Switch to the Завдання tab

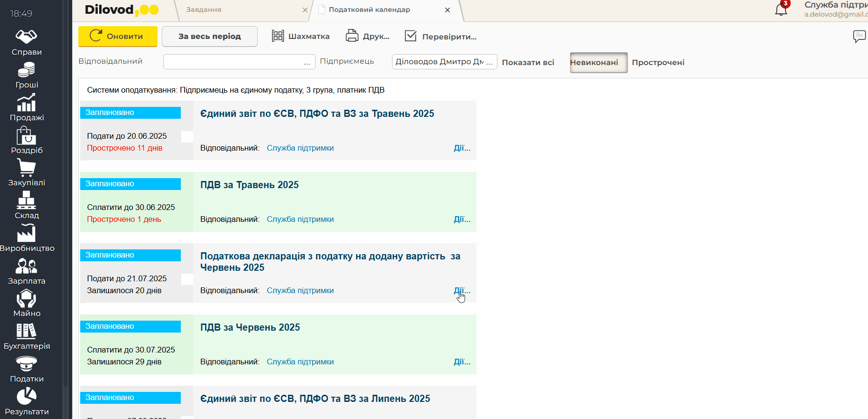(x=204, y=10)
